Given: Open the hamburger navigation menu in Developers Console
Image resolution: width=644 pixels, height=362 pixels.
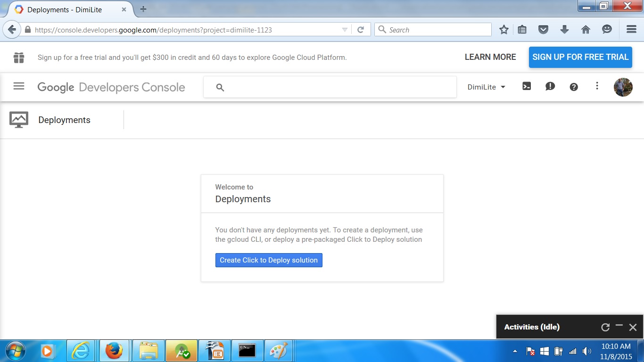Looking at the screenshot, I should 19,86.
